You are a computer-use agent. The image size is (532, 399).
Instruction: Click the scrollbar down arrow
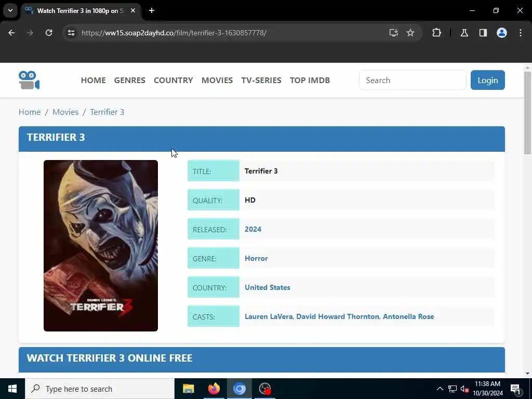[x=527, y=374]
